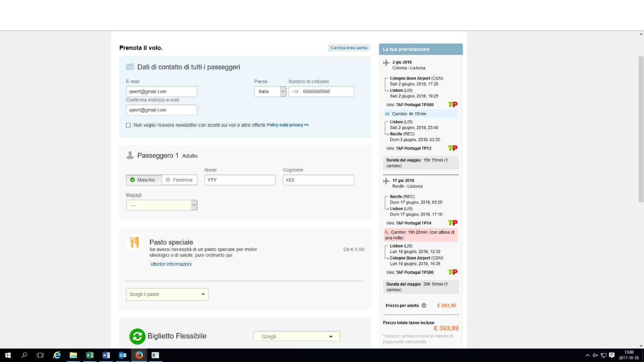Click the page vertical scrollbar thumb
This screenshot has width=644, height=362.
coord(641,129)
